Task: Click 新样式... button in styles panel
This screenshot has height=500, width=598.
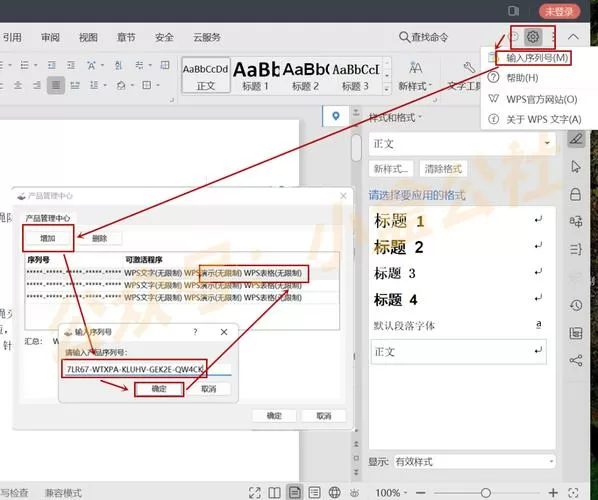Action: (x=391, y=169)
